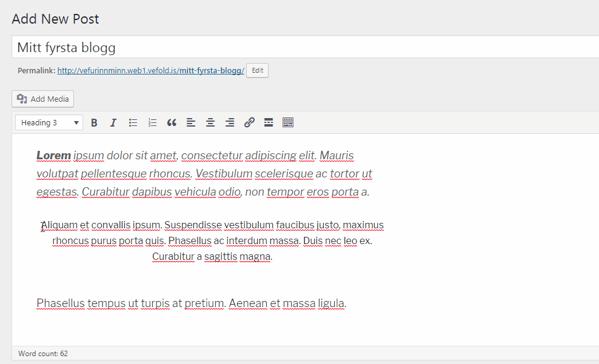Apply italic formatting to the text
Image resolution: width=599 pixels, height=364 pixels.
pyautogui.click(x=113, y=123)
